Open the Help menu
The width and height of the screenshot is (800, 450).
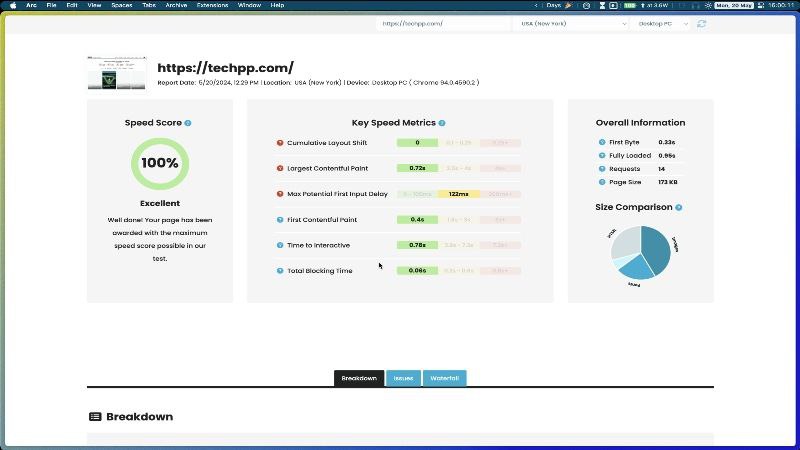[x=277, y=5]
